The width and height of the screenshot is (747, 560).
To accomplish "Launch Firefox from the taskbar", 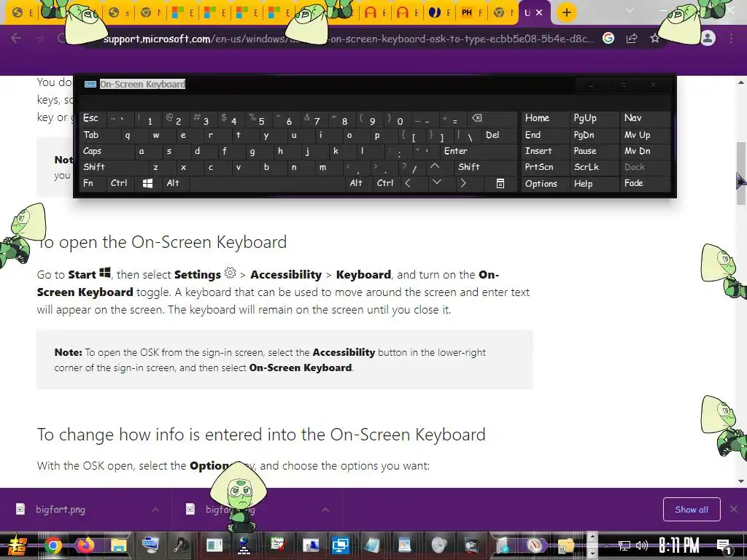I will pyautogui.click(x=86, y=545).
